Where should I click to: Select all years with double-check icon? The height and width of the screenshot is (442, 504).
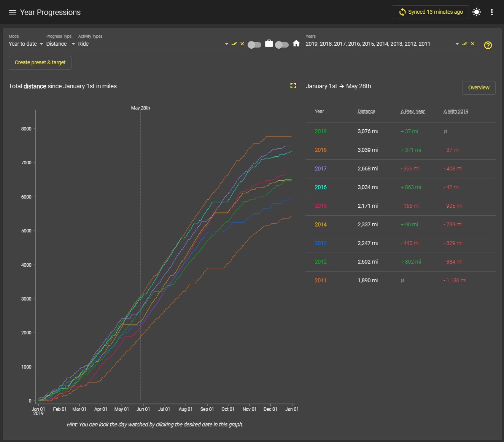pos(464,44)
